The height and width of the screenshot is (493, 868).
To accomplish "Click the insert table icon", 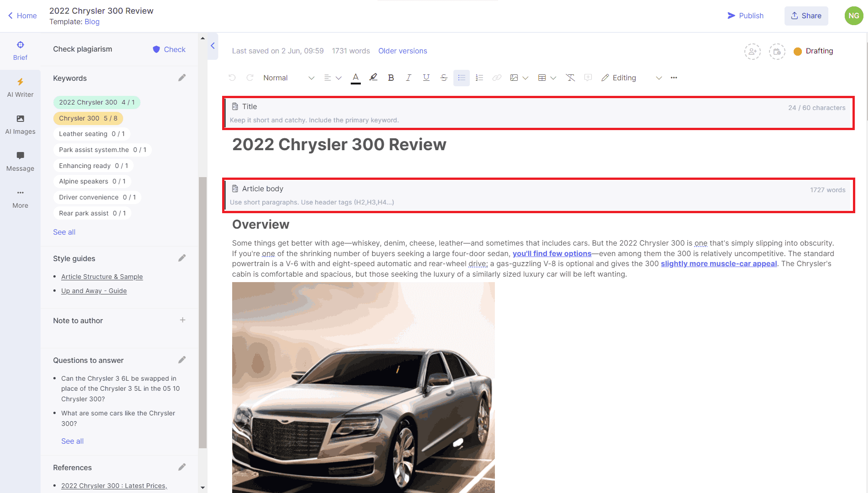I will point(542,78).
